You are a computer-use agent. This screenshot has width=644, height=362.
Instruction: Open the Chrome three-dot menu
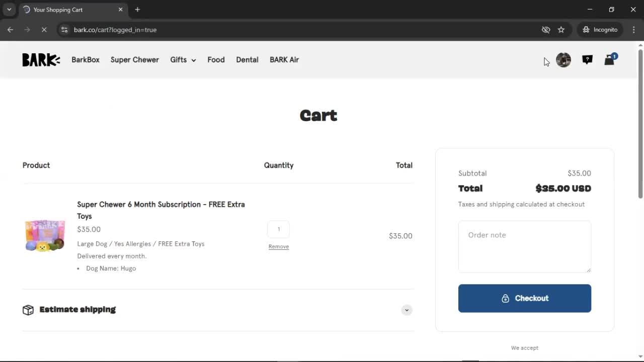point(633,30)
